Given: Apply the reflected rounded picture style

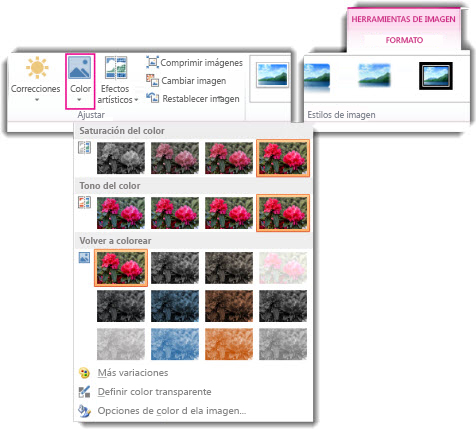Looking at the screenshot, I should click(x=317, y=77).
